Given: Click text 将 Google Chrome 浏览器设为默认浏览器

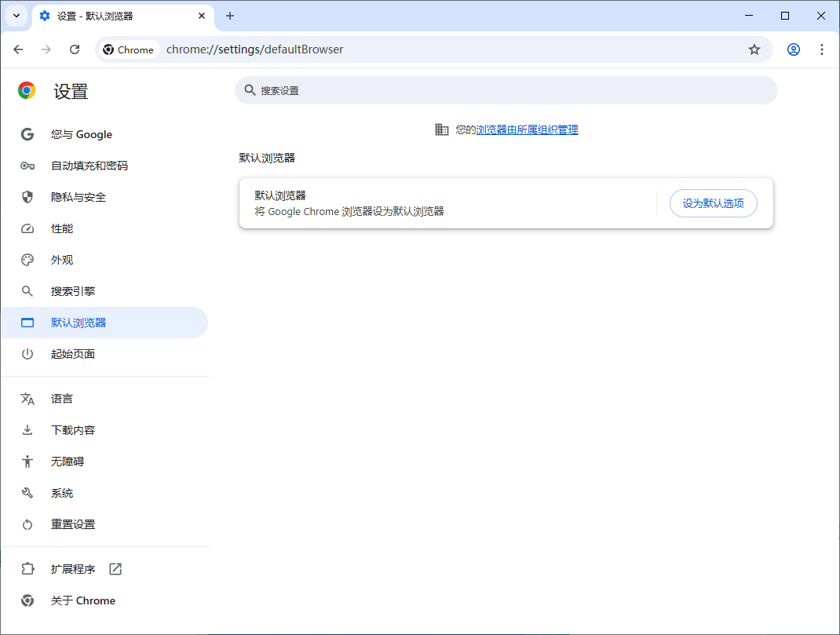Looking at the screenshot, I should click(x=349, y=211).
